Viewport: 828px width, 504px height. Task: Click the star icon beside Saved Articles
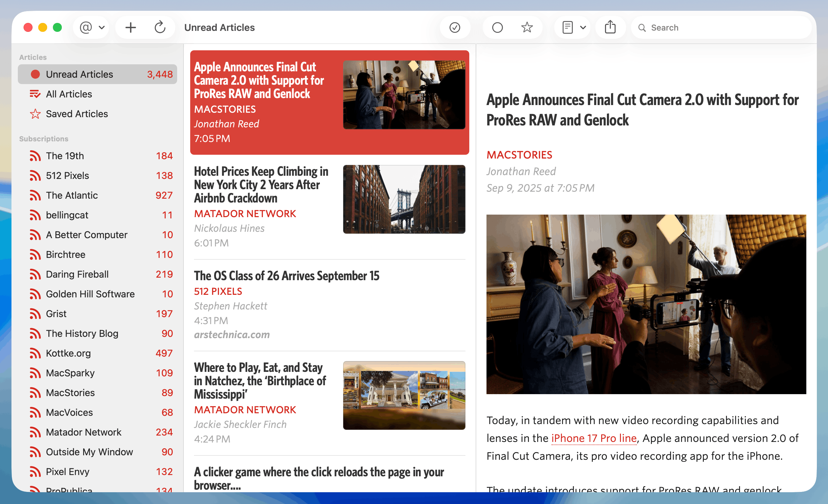35,114
